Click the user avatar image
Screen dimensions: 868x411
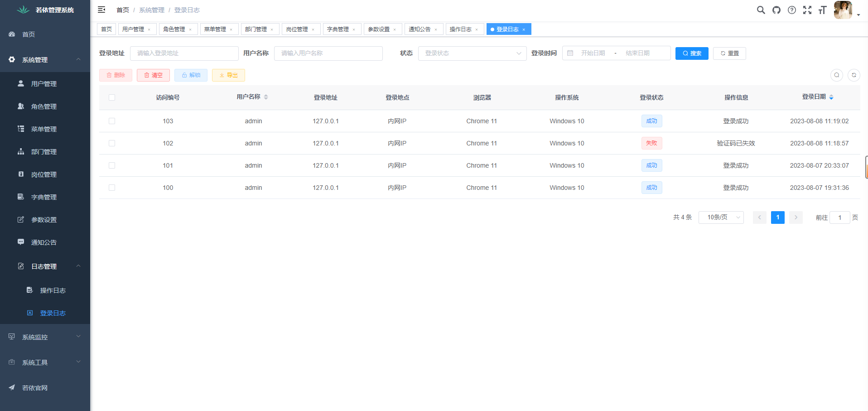click(843, 10)
